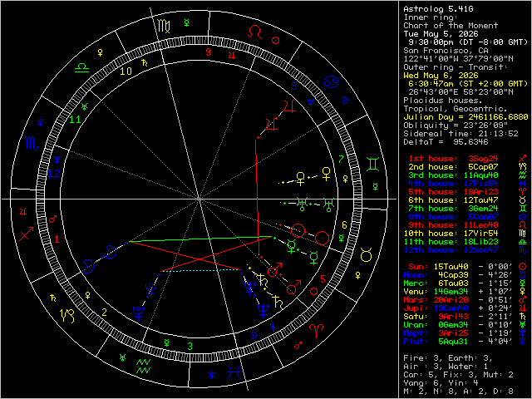
Task: Click the Pluto position '5Aqu31'
Action: 453,342
